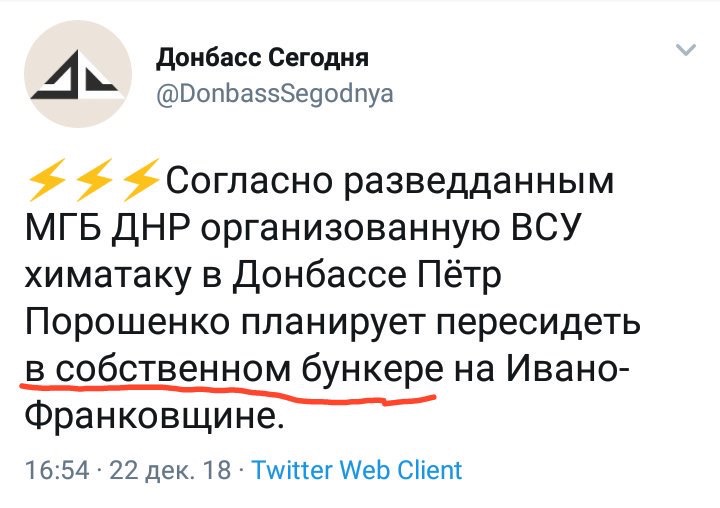720x508 pixels.
Task: Click the word Франковщине in the tweet
Action: [x=148, y=419]
